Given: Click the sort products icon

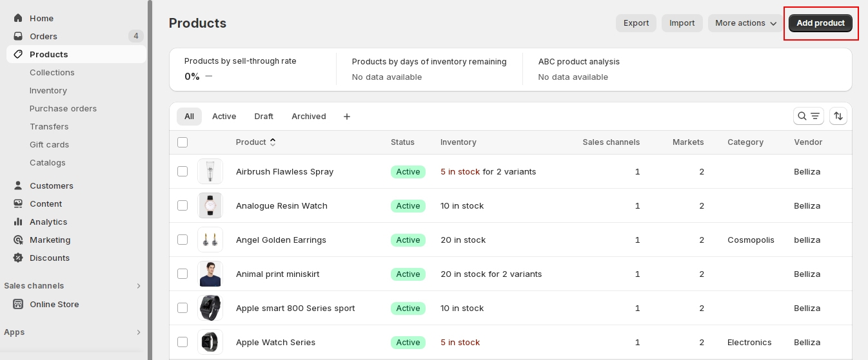Looking at the screenshot, I should [838, 116].
